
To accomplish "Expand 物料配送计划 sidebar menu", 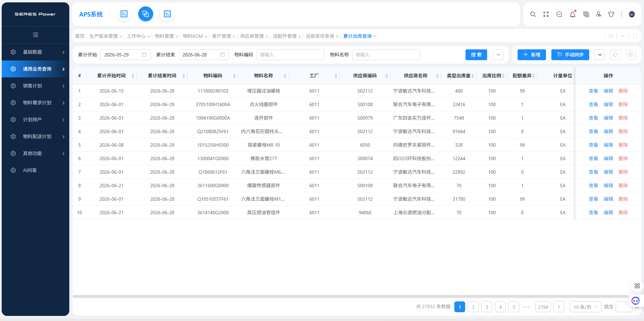I will 35,137.
